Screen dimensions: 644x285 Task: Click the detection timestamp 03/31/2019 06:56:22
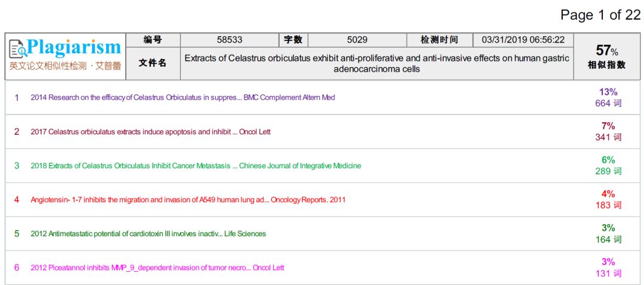[523, 40]
